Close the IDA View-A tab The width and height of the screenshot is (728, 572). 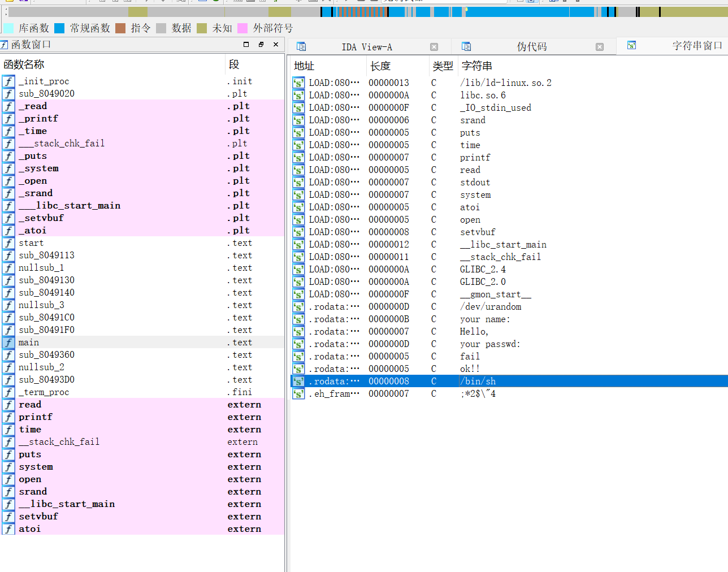pos(434,47)
